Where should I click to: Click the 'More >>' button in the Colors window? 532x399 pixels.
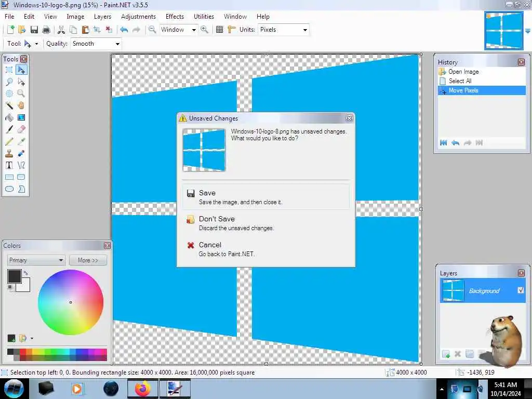click(88, 260)
